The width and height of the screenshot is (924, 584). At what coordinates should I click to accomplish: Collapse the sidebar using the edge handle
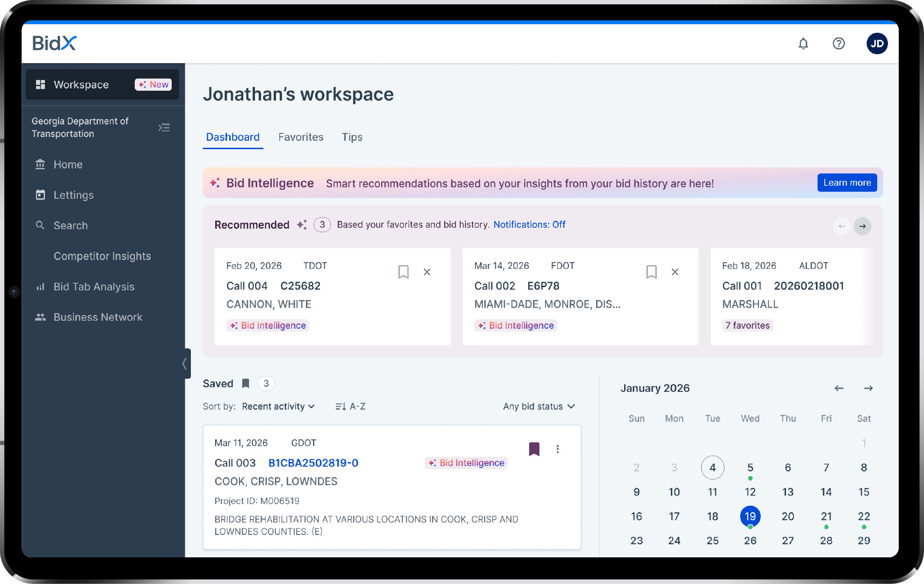point(185,363)
